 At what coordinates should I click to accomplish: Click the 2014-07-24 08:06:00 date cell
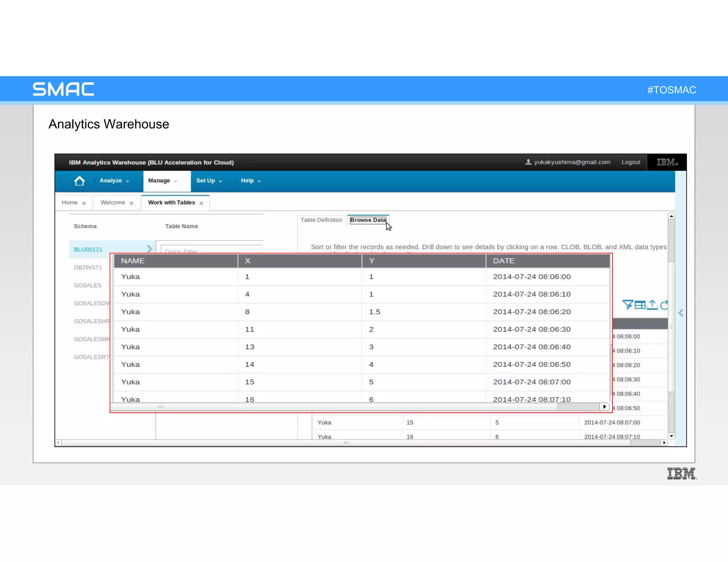pos(532,277)
